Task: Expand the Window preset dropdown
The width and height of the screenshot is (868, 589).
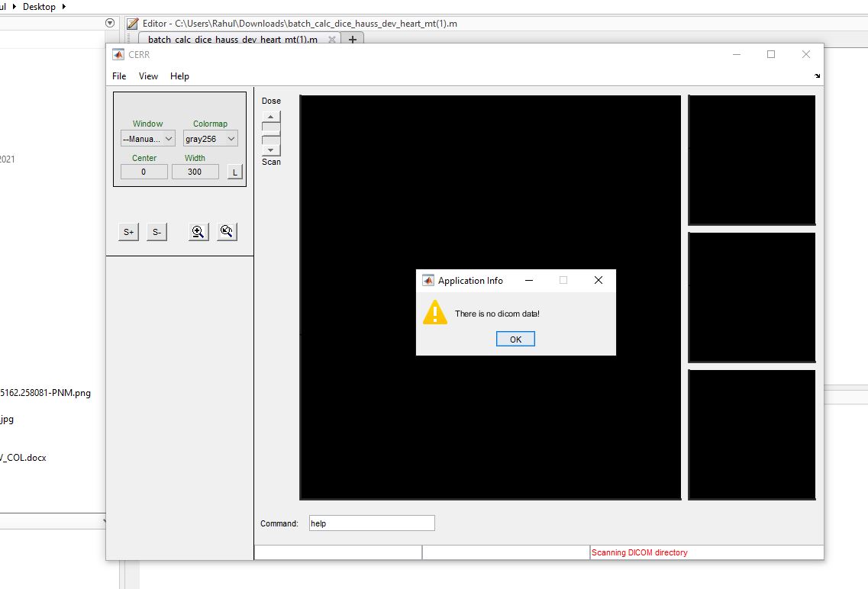Action: point(148,139)
